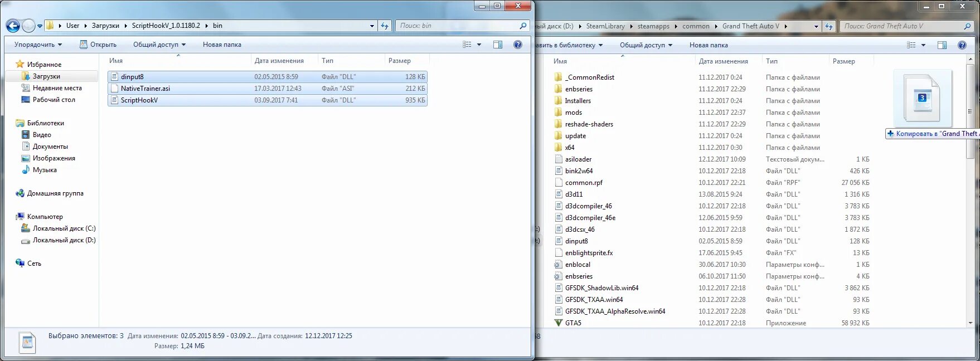Click the 'Открыть' toolbar button
Image resolution: width=980 pixels, height=361 pixels.
[98, 45]
